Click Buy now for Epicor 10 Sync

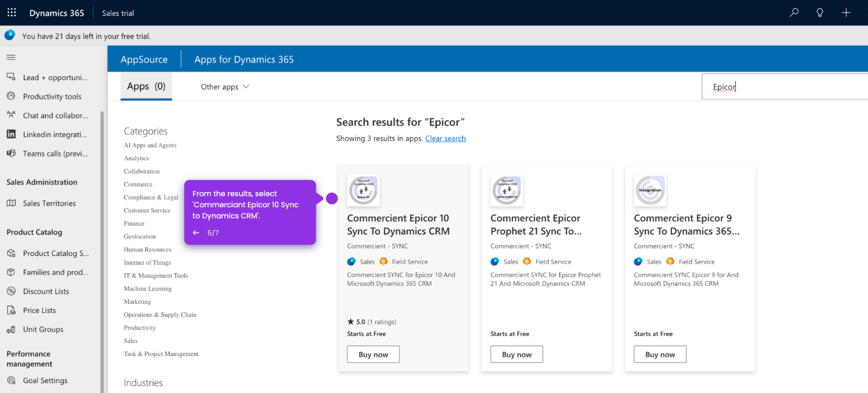tap(373, 354)
